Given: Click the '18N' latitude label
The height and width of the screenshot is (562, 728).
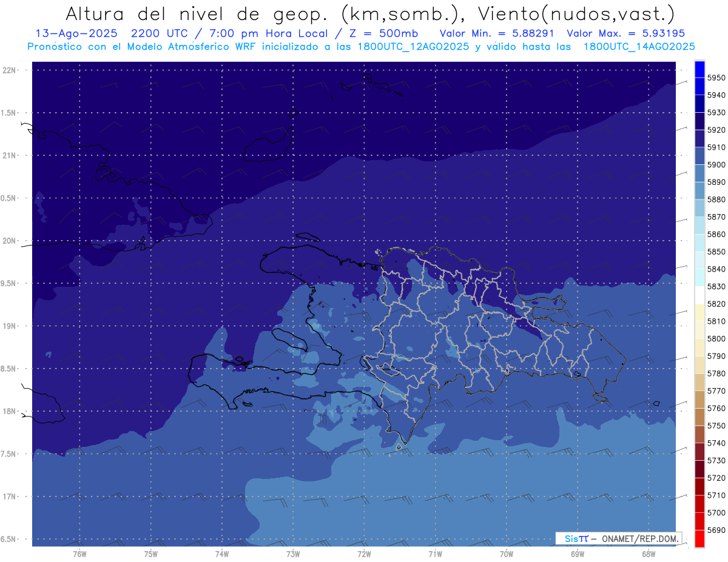Looking at the screenshot, I should click(9, 412).
